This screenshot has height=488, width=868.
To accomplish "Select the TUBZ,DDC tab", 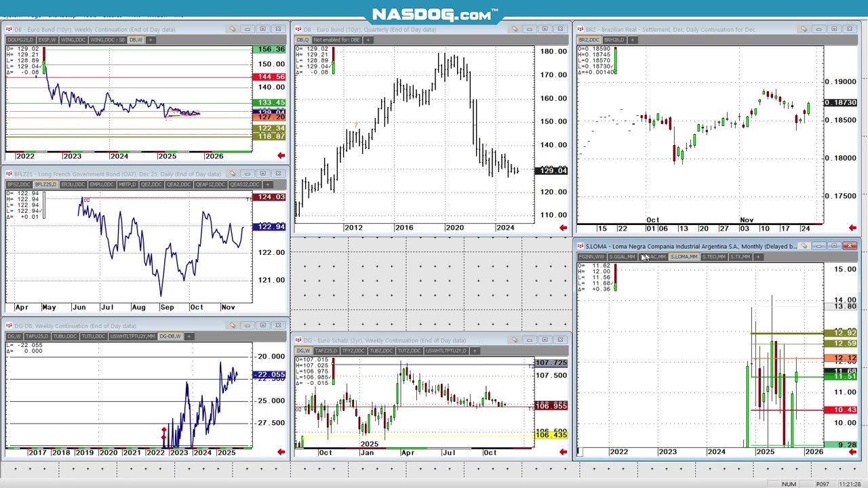I will [381, 351].
